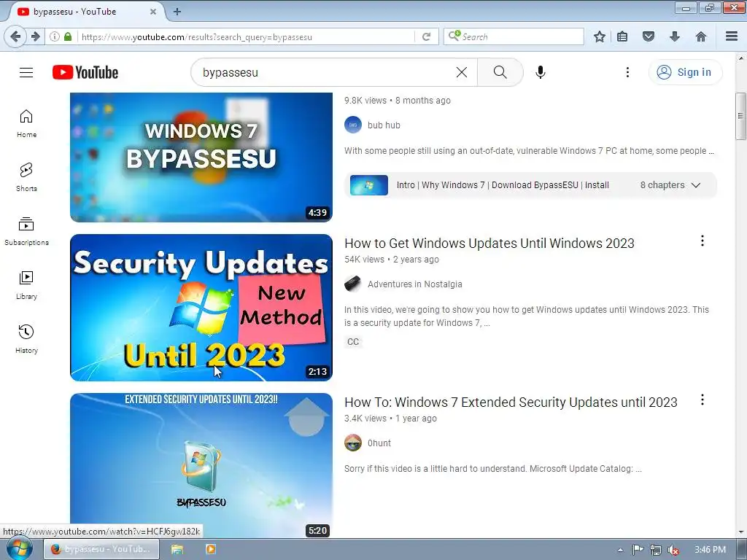Open Pocket save icon

coord(649,36)
